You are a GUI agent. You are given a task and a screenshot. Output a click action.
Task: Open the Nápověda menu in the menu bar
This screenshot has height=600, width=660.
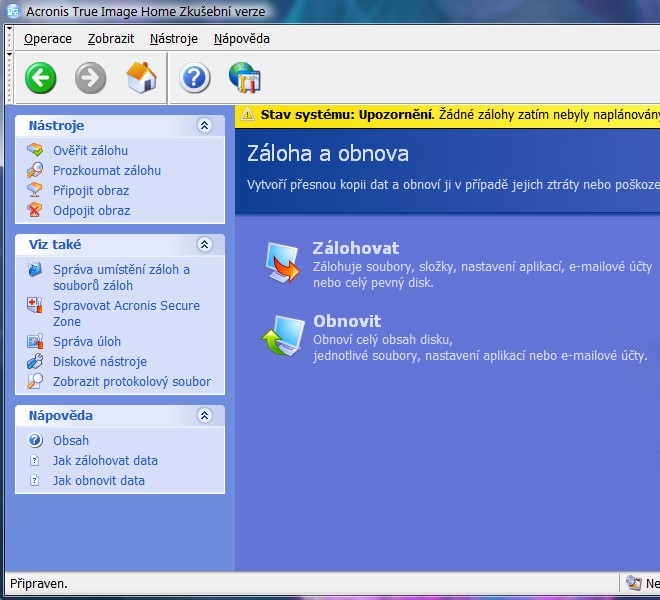(242, 39)
